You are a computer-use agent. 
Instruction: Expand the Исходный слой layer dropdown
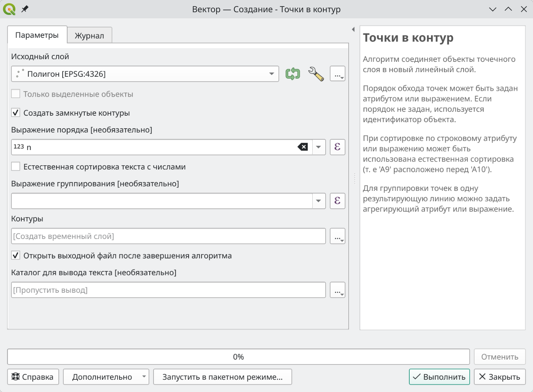[271, 74]
